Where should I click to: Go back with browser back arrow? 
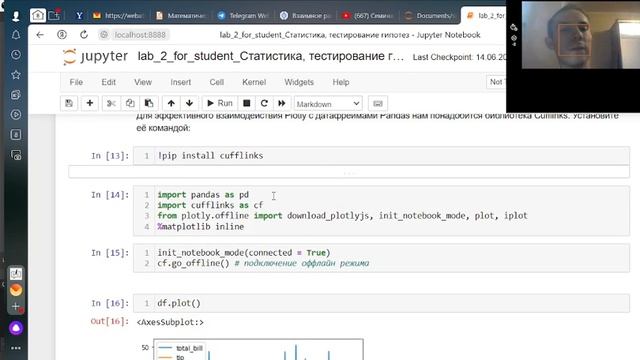point(40,35)
